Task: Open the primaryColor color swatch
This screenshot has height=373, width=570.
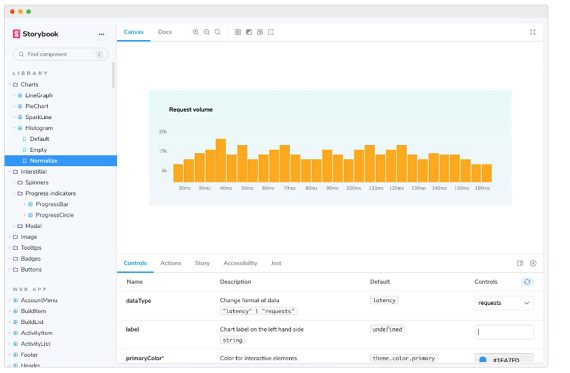Action: 483,360
